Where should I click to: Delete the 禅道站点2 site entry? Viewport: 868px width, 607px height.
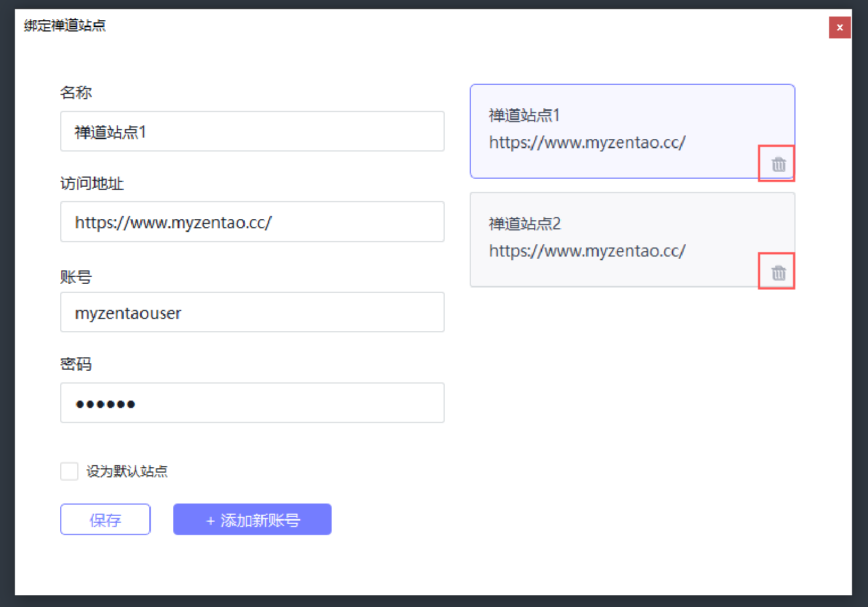pyautogui.click(x=778, y=273)
